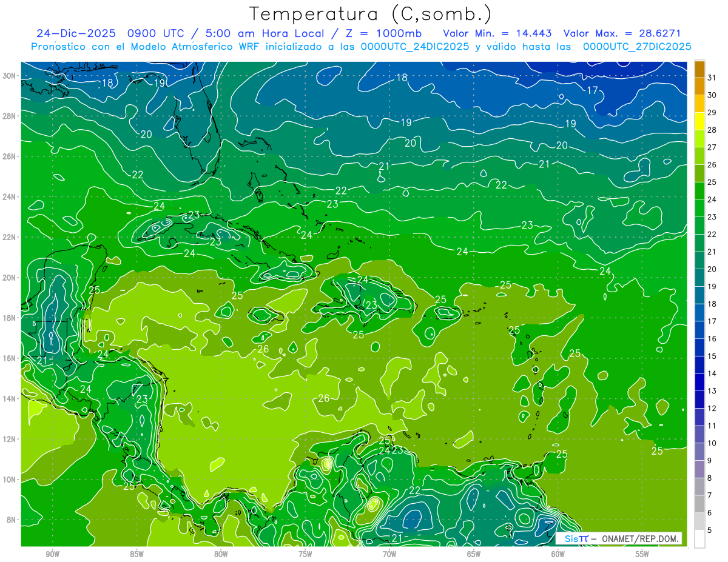The height and width of the screenshot is (562, 728).
Task: Click the gray swatch between 6 and 7
Action: [699, 504]
